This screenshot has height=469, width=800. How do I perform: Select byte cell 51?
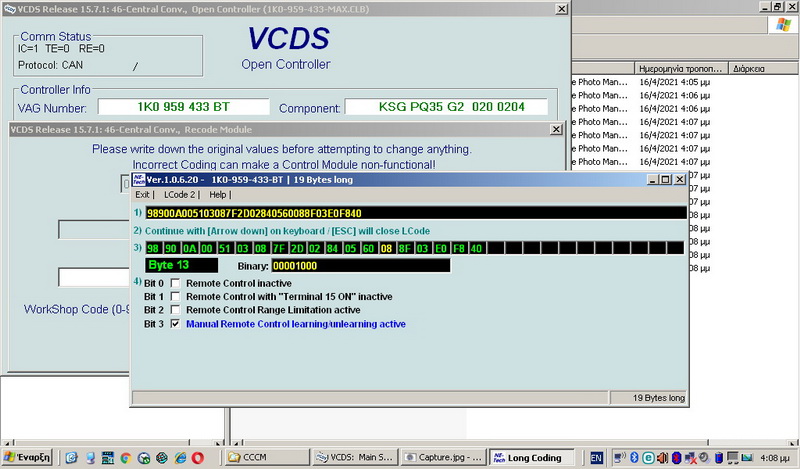click(225, 248)
